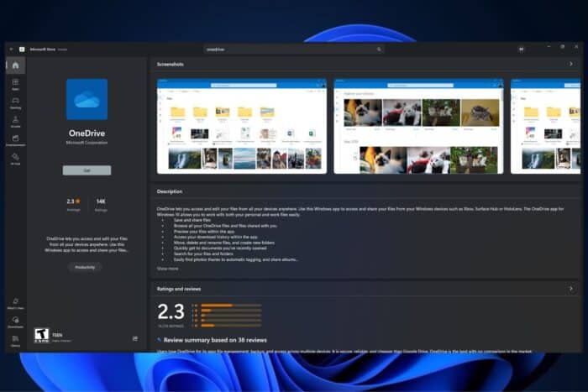The width and height of the screenshot is (588, 392).
Task: Click the 4-star rating bar
Action: coord(231,311)
